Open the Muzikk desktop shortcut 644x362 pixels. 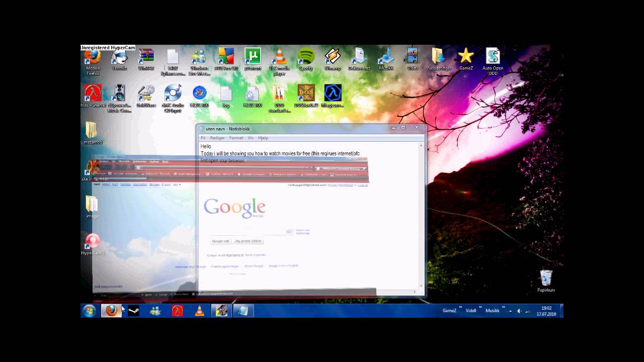pyautogui.click(x=386, y=60)
